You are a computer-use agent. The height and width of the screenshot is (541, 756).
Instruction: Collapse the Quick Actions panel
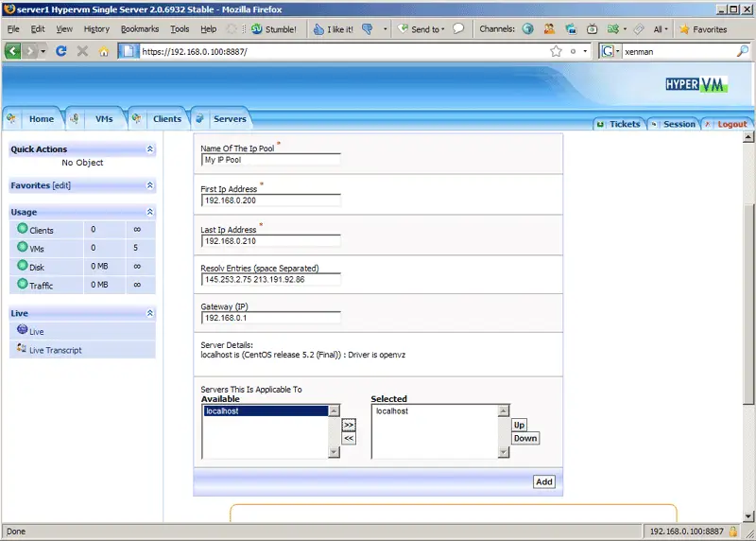(x=149, y=149)
